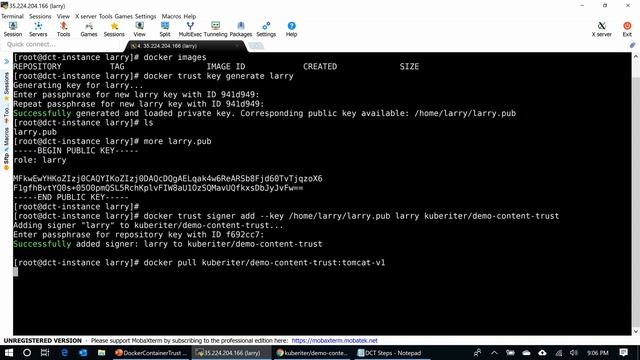Open the Servers toolbar icon
This screenshot has height=360, width=640.
38,29
